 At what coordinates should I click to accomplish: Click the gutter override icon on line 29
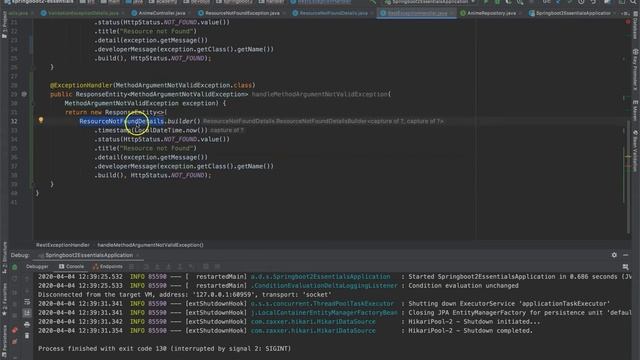tap(24, 94)
